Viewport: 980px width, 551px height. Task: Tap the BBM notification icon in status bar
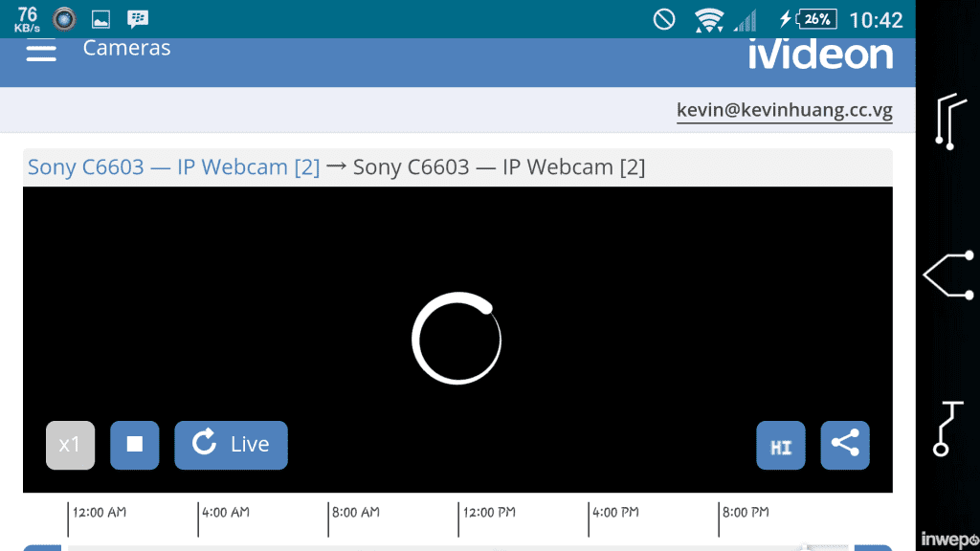click(140, 18)
